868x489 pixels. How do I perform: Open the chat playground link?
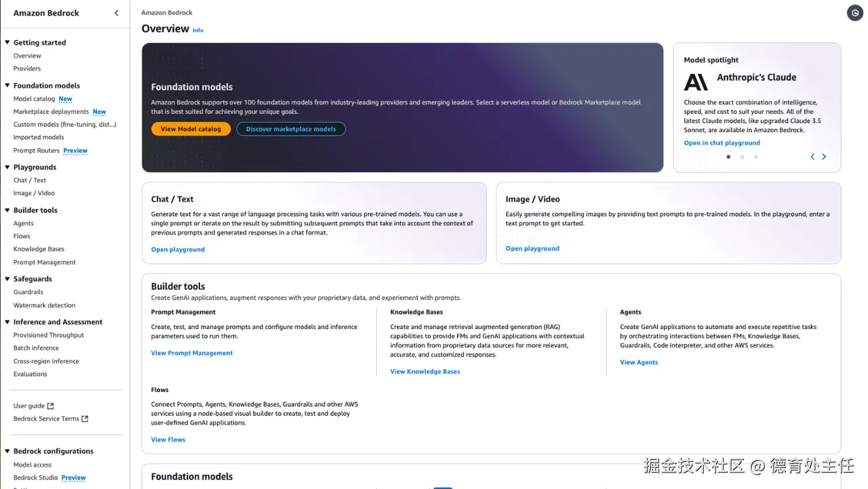pos(722,143)
